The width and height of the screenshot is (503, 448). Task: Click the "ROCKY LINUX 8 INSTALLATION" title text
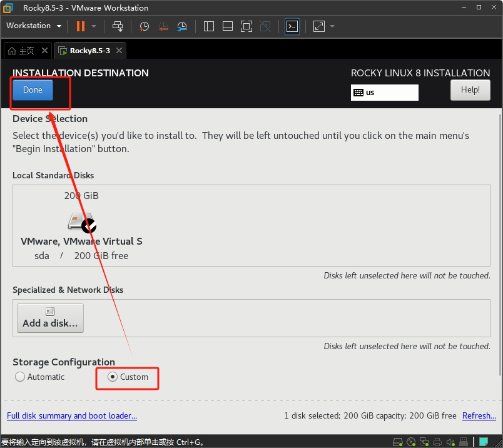[420, 73]
